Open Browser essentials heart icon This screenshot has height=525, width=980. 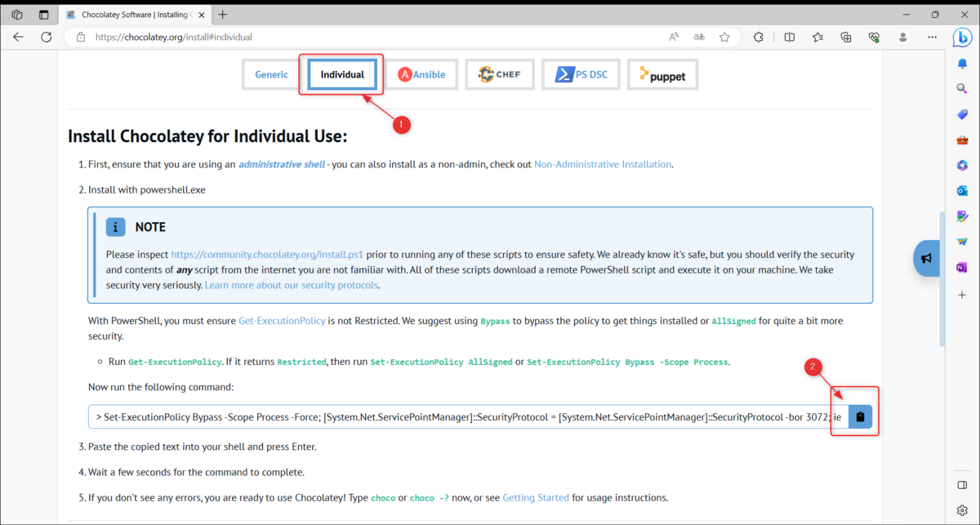point(874,37)
